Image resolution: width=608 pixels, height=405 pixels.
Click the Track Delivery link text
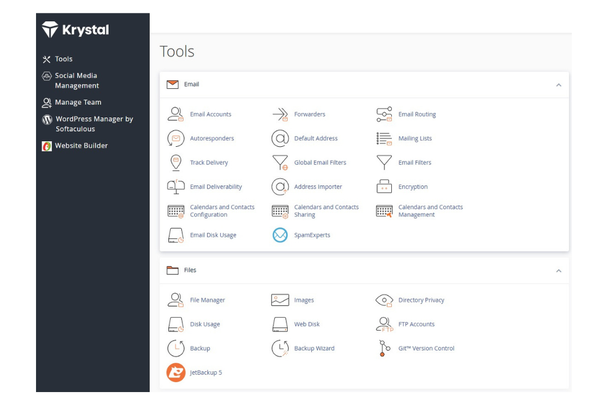(209, 163)
